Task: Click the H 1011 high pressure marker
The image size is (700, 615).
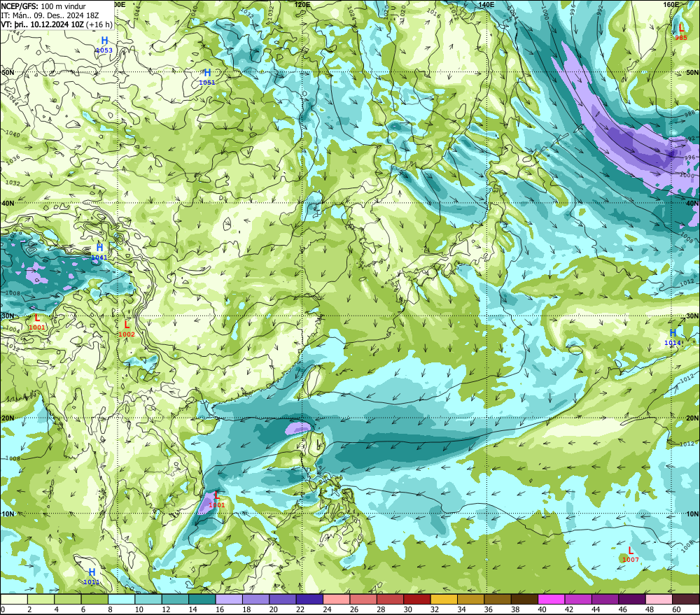Action: coord(92,577)
